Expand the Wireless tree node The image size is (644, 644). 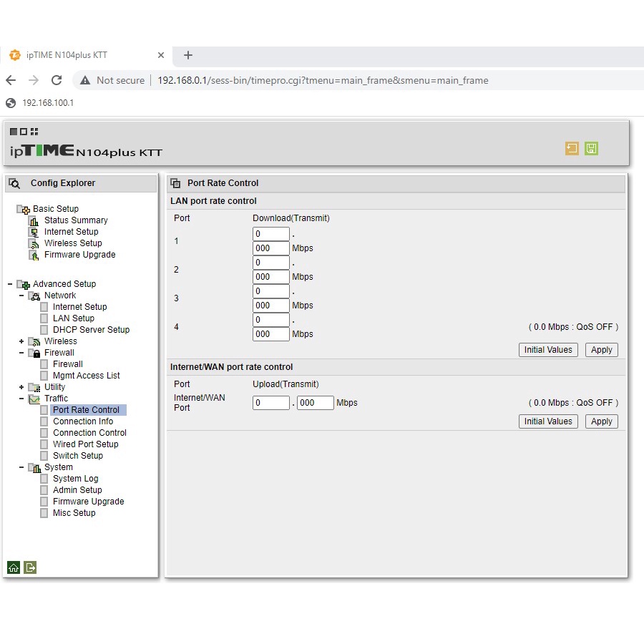coord(21,341)
